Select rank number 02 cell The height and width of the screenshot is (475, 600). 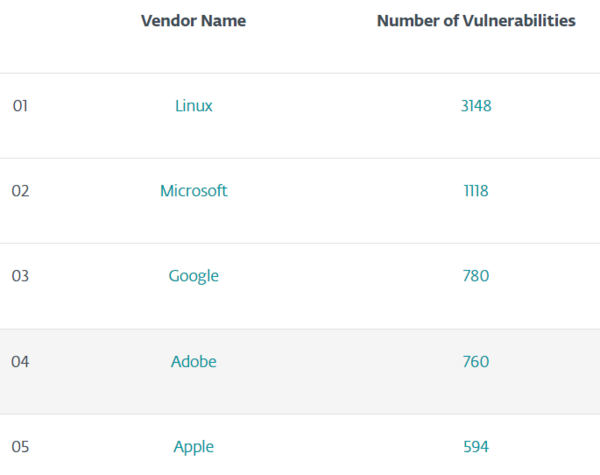[x=20, y=191]
